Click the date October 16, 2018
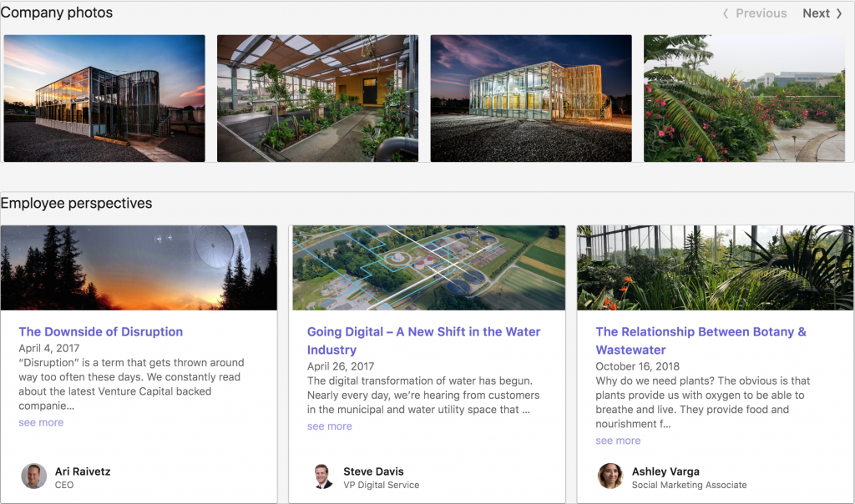 pos(637,366)
